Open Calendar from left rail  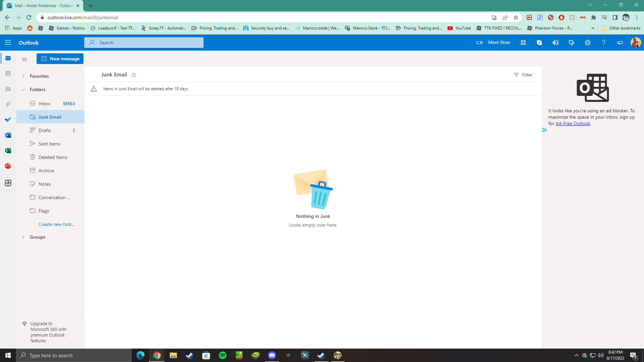pyautogui.click(x=8, y=73)
